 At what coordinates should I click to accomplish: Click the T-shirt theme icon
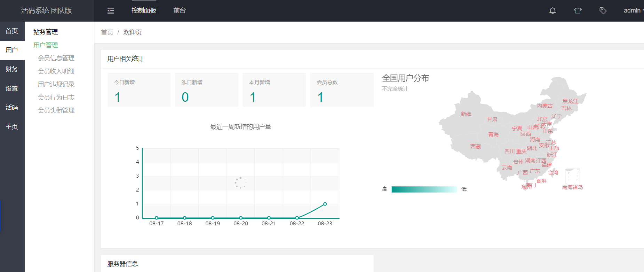coord(578,11)
